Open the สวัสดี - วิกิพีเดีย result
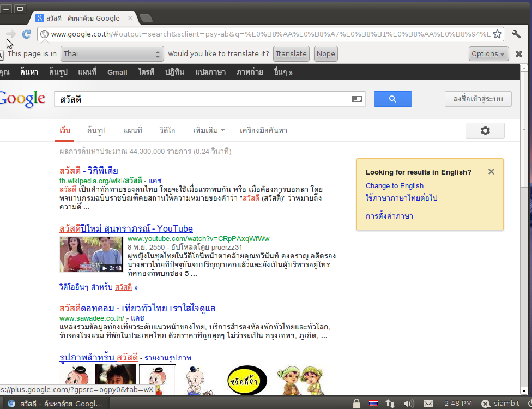Viewport: 532px width, 409px height. (88, 171)
